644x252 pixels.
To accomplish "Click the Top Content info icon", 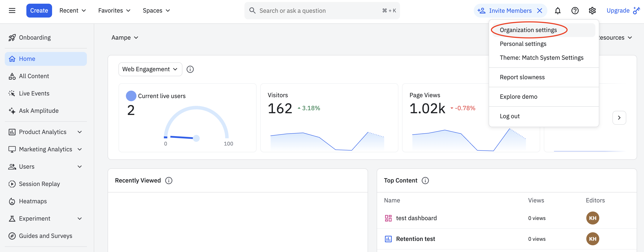I will (x=425, y=180).
